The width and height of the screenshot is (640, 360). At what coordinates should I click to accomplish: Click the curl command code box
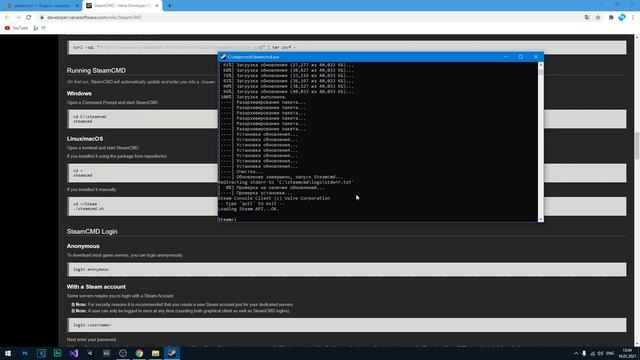click(x=347, y=47)
